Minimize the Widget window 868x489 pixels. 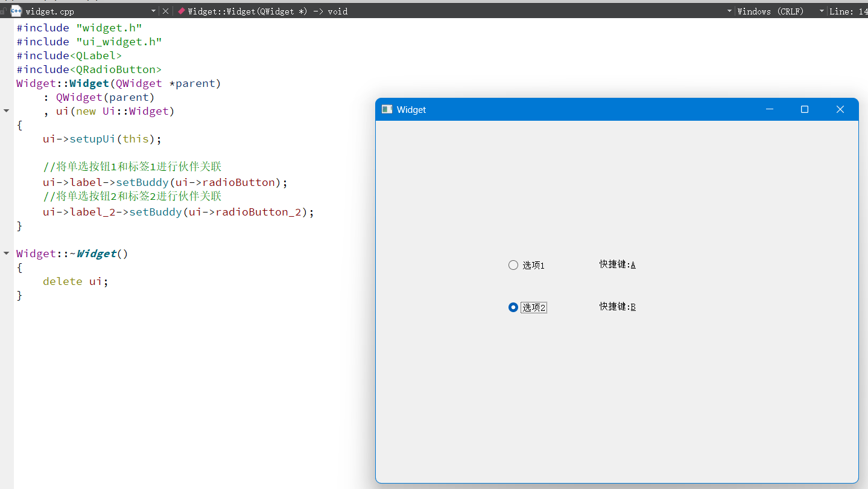[769, 109]
